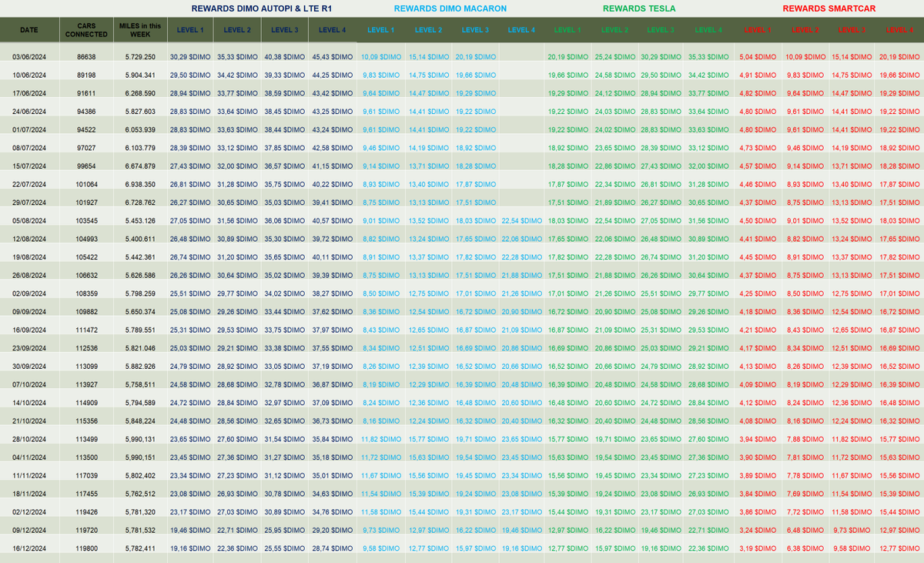Click the REWARDS DIMO MACARON heading
924x563 pixels.
tap(450, 8)
